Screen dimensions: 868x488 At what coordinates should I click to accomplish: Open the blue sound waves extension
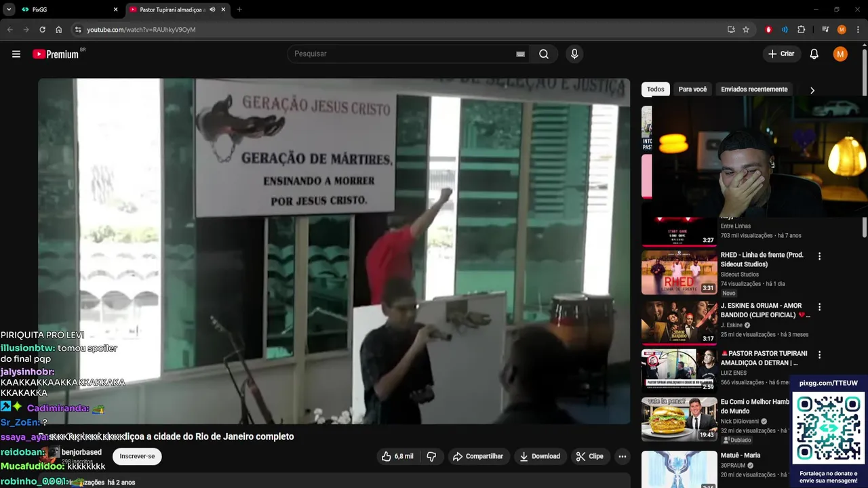tap(785, 30)
